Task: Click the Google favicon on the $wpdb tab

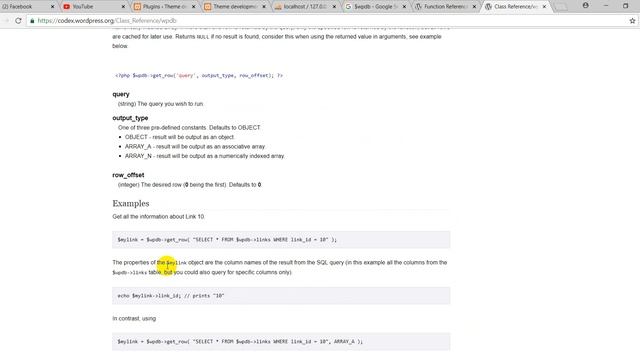Action: coord(348,7)
